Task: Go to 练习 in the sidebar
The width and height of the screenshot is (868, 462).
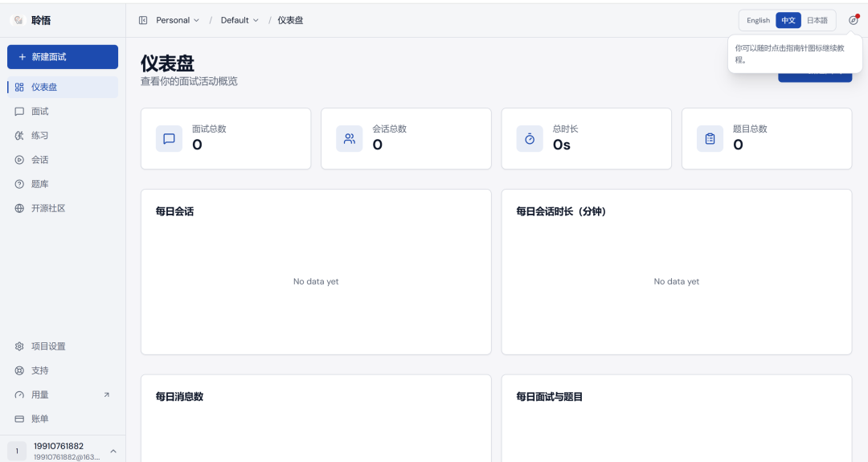Action: 63,136
